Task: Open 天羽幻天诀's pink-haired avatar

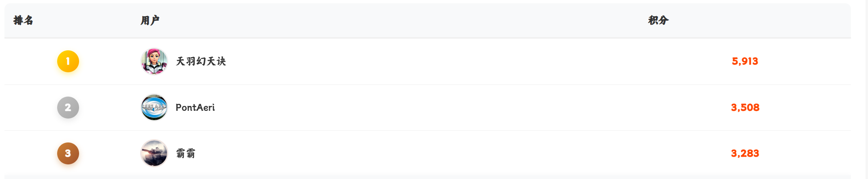Action: 154,61
